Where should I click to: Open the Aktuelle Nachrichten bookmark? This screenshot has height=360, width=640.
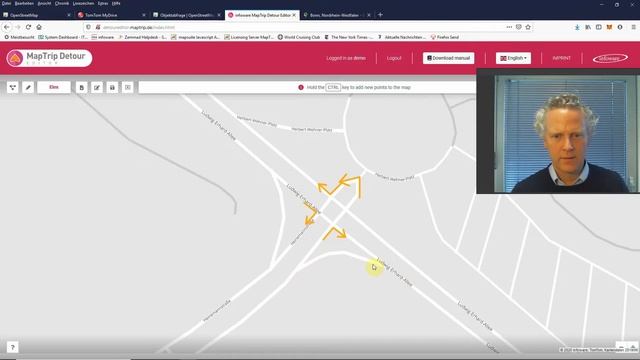pyautogui.click(x=402, y=37)
